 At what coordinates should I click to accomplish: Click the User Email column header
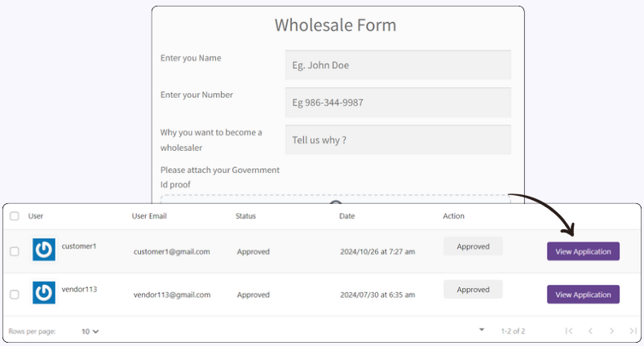click(149, 216)
